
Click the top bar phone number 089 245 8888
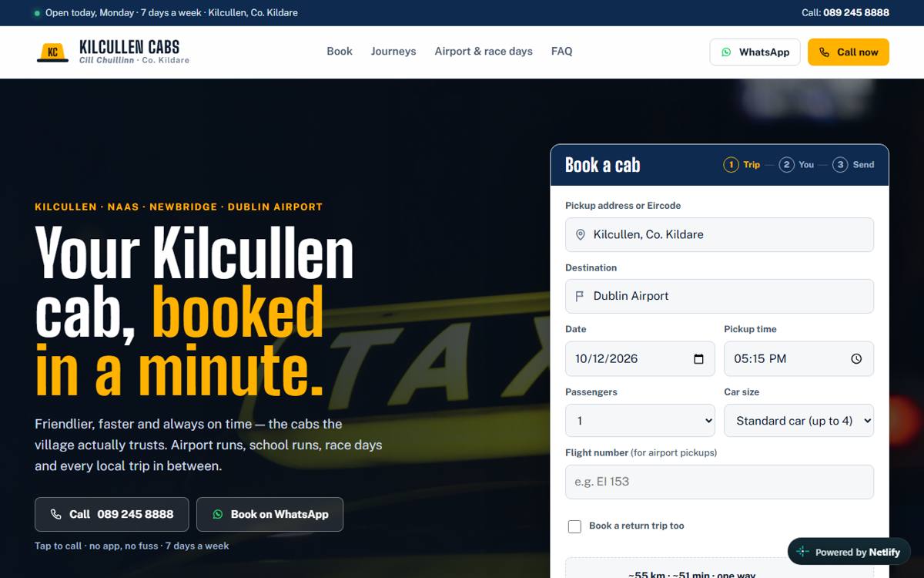click(x=856, y=12)
